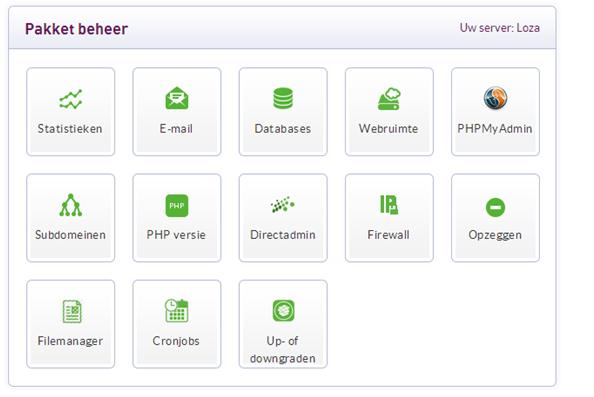Image resolution: width=594 pixels, height=397 pixels.
Task: Open the Directadmin dotted logo icon
Action: (x=283, y=205)
